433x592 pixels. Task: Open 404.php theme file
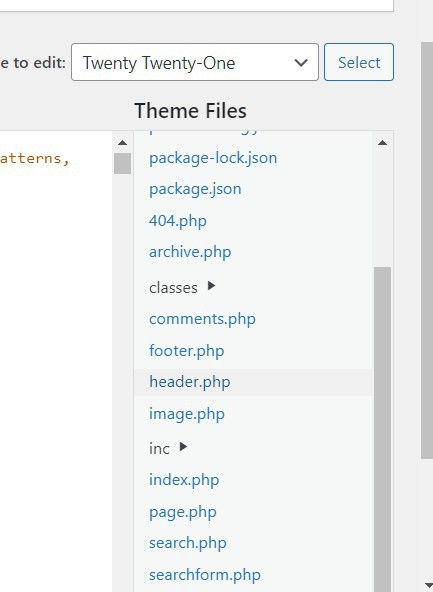[177, 221]
